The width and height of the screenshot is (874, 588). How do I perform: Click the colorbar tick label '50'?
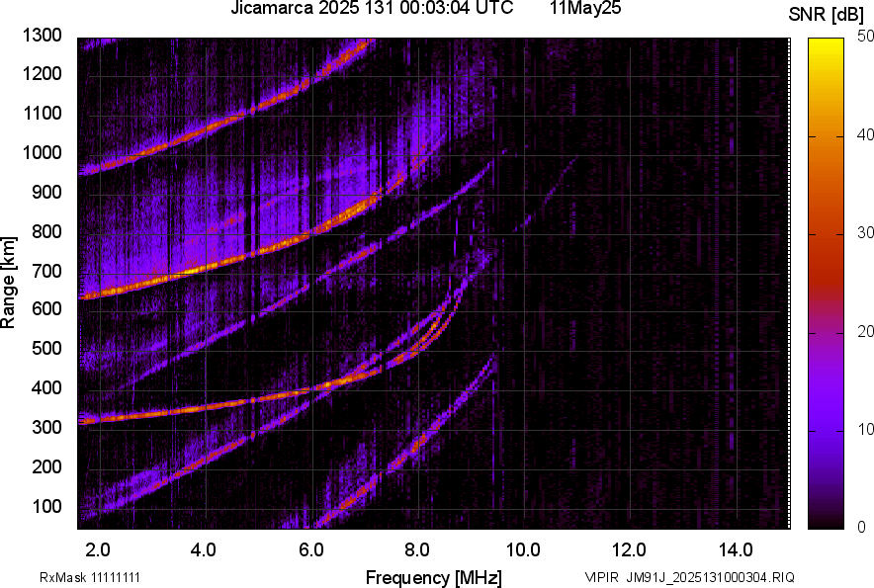pos(866,37)
